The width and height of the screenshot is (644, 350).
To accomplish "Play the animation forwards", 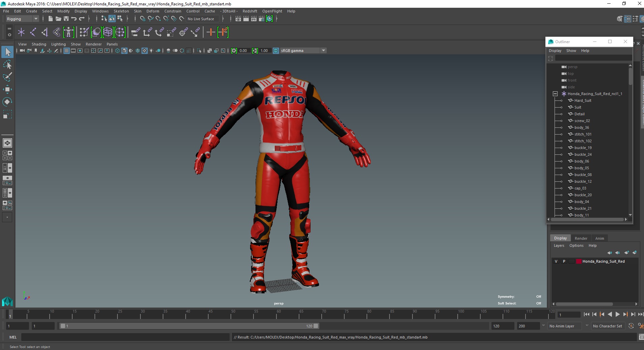I will 617,314.
